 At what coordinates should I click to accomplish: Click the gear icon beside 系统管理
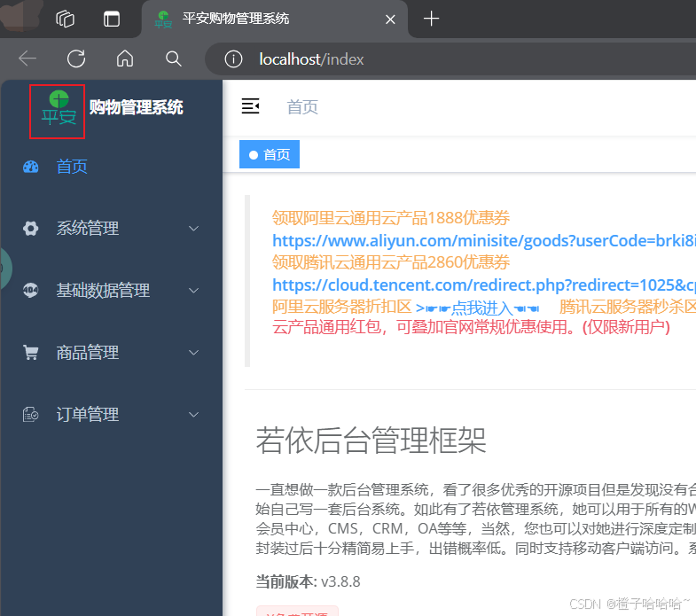coord(31,229)
